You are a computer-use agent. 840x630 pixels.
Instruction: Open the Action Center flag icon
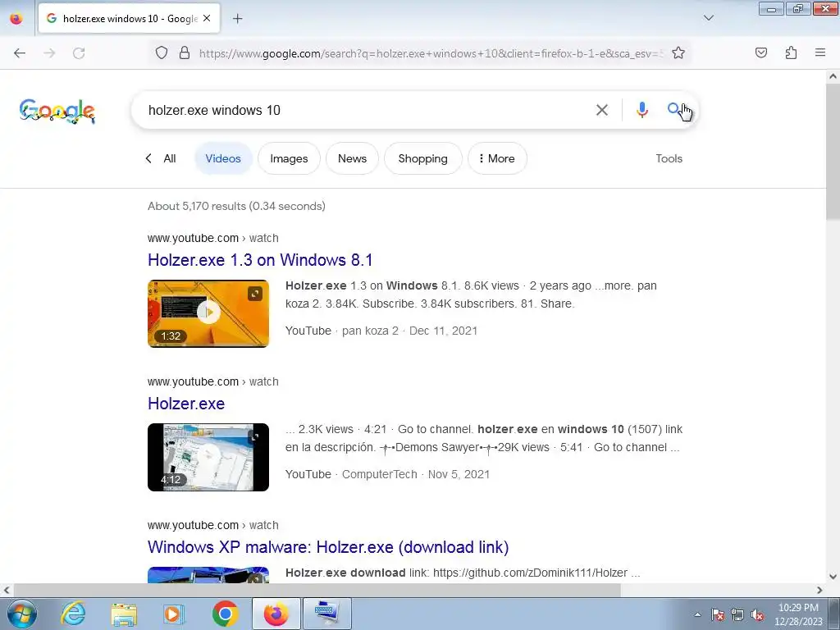718,614
